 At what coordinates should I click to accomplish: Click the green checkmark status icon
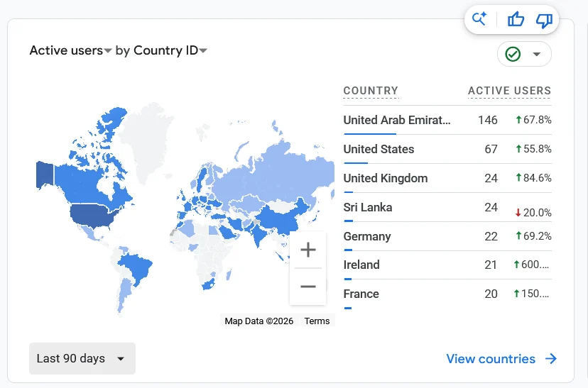(513, 54)
